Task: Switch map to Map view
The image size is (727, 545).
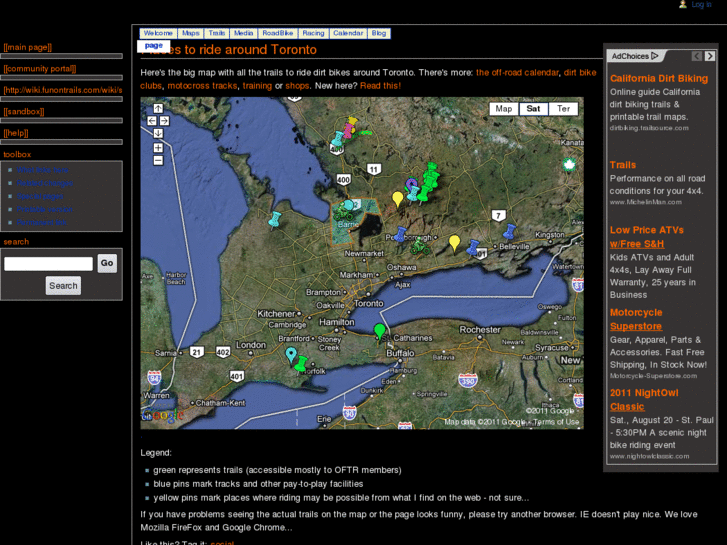Action: (x=504, y=109)
